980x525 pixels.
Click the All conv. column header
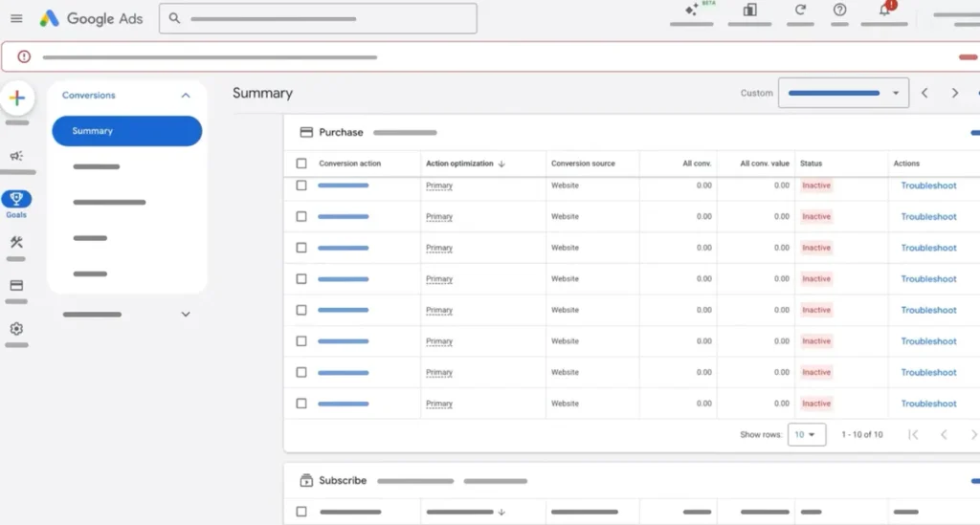pyautogui.click(x=697, y=164)
